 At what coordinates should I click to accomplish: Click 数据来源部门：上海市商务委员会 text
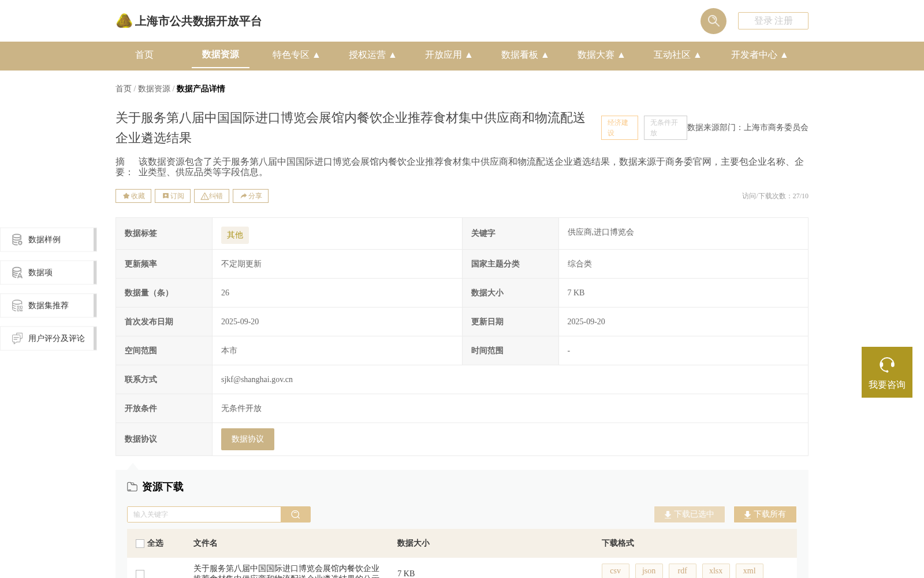click(x=748, y=127)
